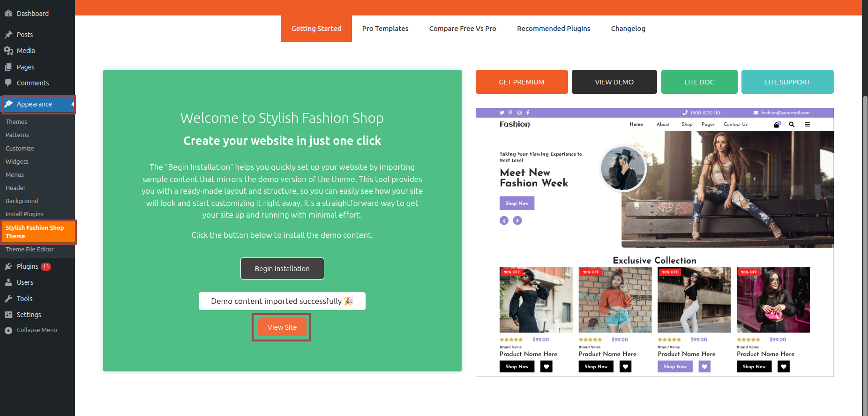Click the Plugins plug icon
Screen dimensions: 868x416
pos(8,266)
